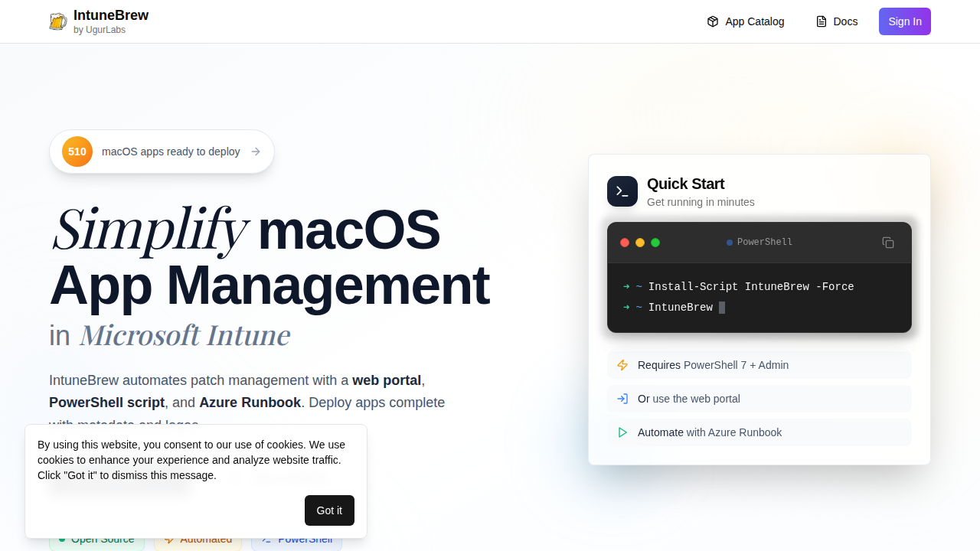
Task: Click the Quick Start heading
Action: [x=685, y=184]
